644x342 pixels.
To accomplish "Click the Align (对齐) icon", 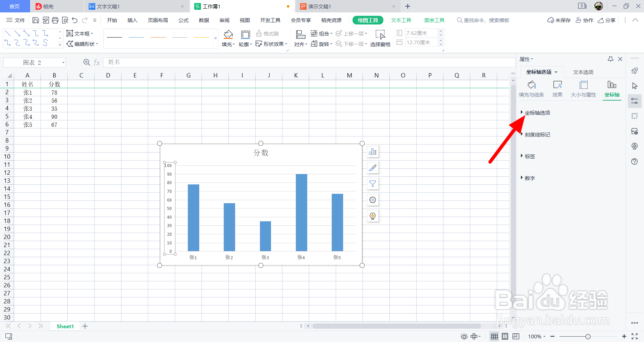I will pos(301,35).
